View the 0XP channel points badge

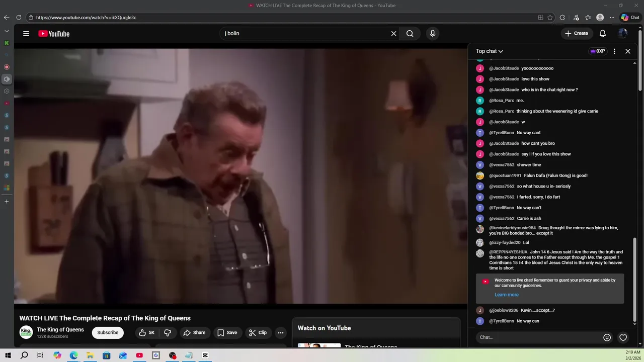[x=598, y=51]
